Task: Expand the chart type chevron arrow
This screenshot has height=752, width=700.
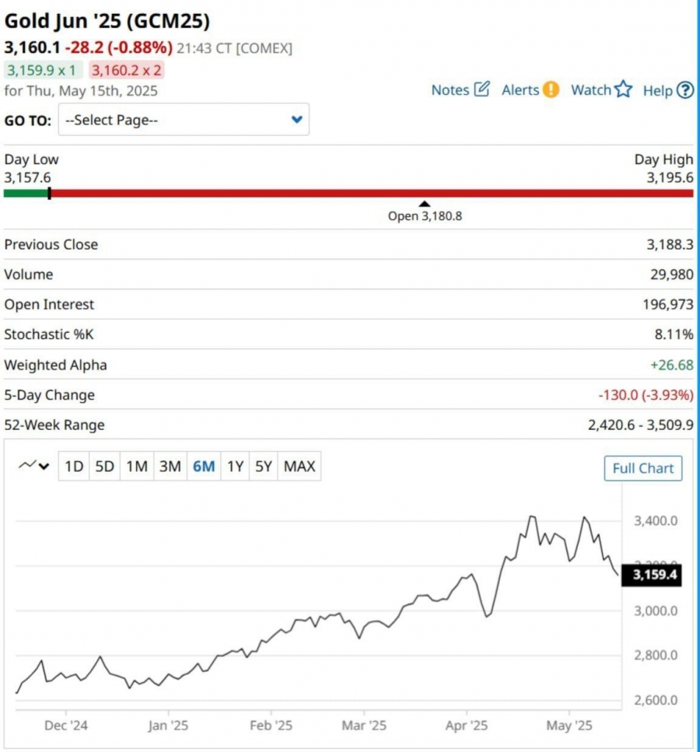Action: pos(44,466)
